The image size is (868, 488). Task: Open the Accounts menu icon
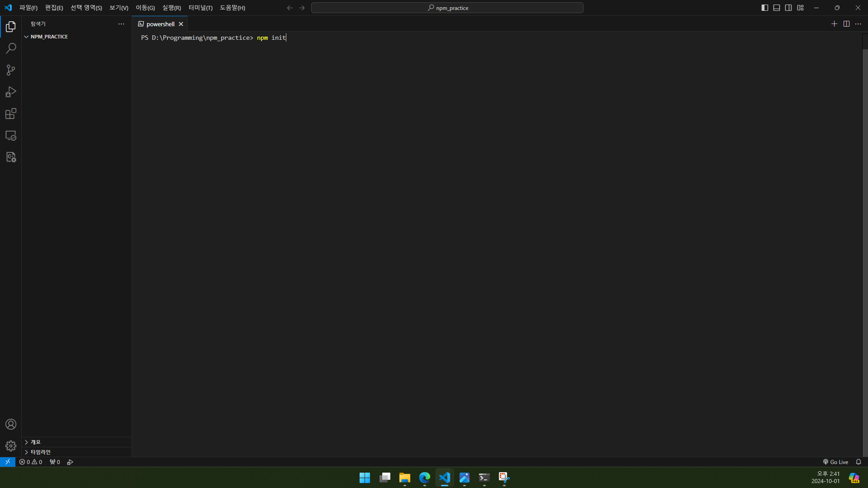click(11, 424)
